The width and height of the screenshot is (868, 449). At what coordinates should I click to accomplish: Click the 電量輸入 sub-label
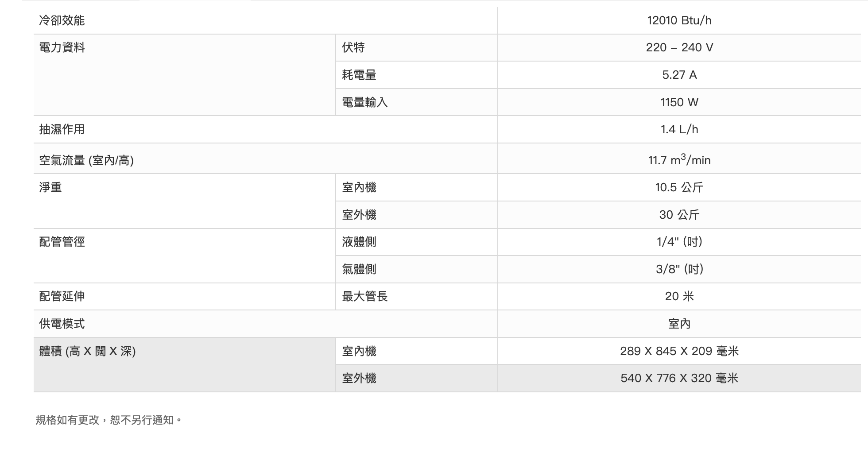[365, 102]
